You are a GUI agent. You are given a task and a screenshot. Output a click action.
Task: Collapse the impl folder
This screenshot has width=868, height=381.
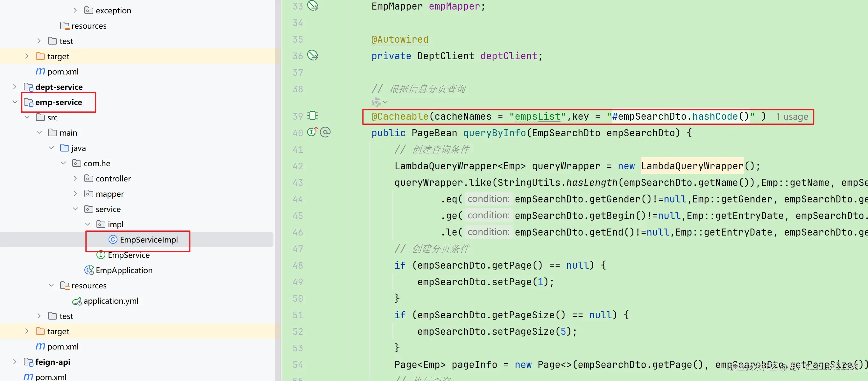pos(88,224)
